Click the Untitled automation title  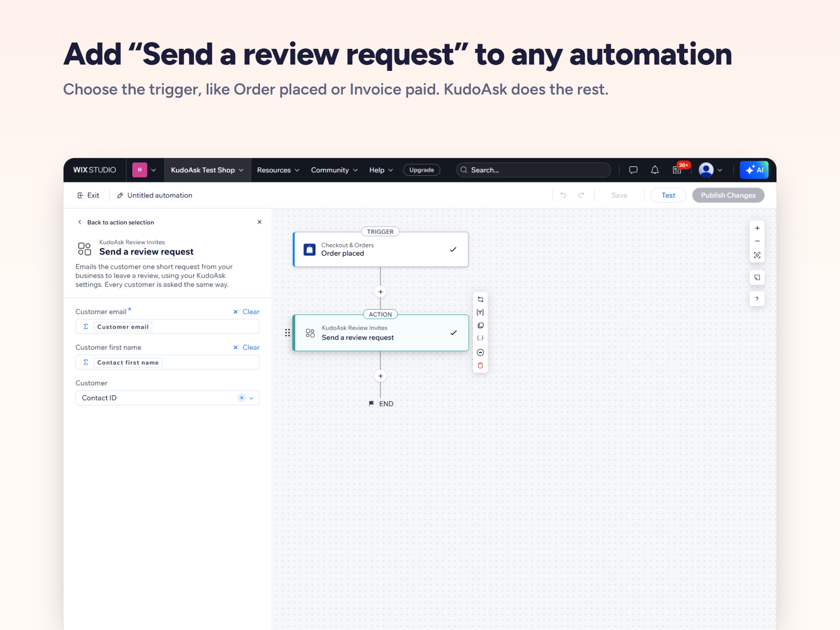[160, 195]
